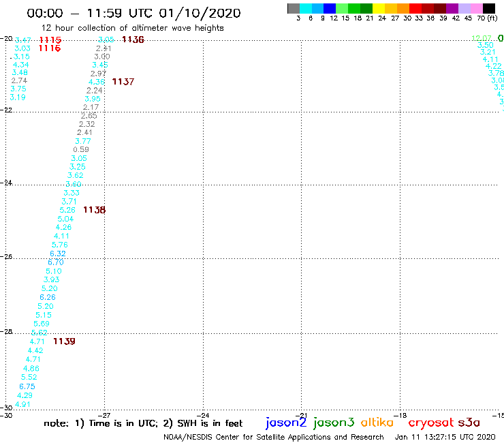Pick the black swatch at the legend's end
The width and height of the screenshot is (504, 443).
point(489,8)
